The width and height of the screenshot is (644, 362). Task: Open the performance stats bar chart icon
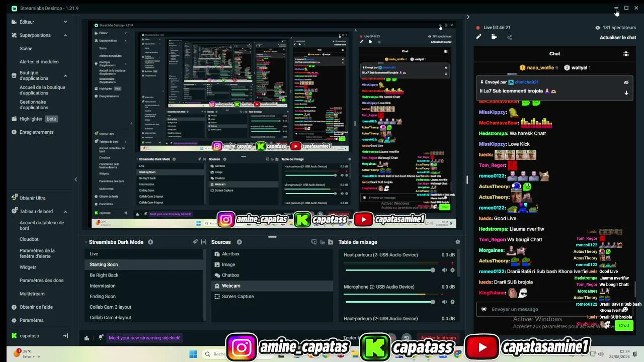click(x=87, y=338)
